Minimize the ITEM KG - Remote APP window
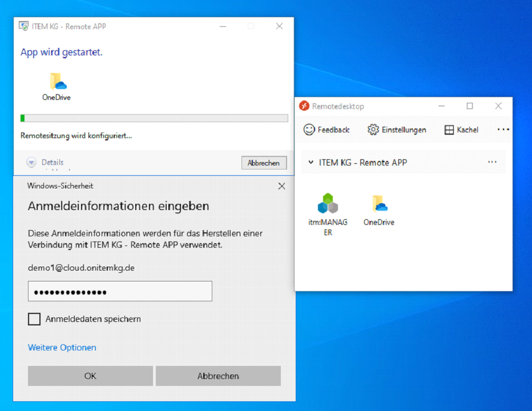The image size is (532, 411). click(x=223, y=26)
